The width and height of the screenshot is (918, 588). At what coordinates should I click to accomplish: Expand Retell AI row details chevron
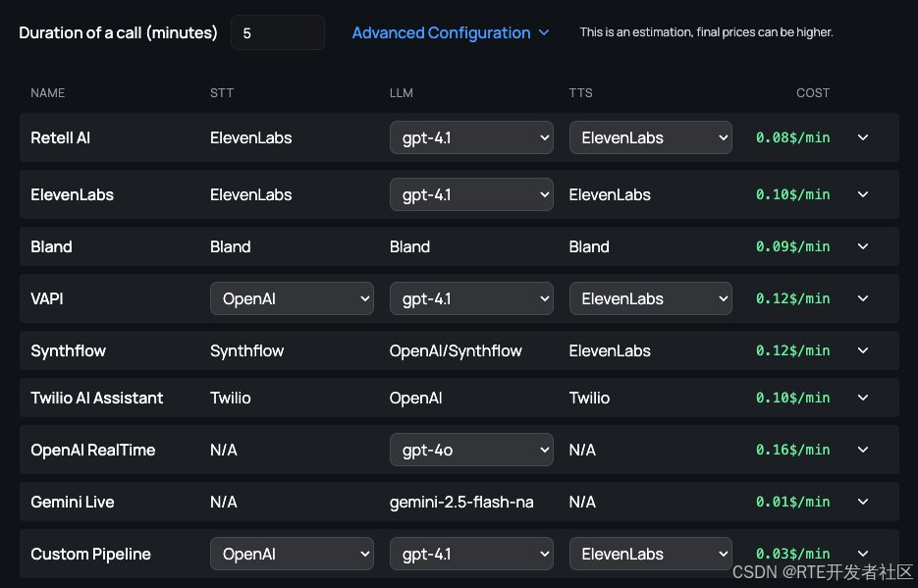863,137
